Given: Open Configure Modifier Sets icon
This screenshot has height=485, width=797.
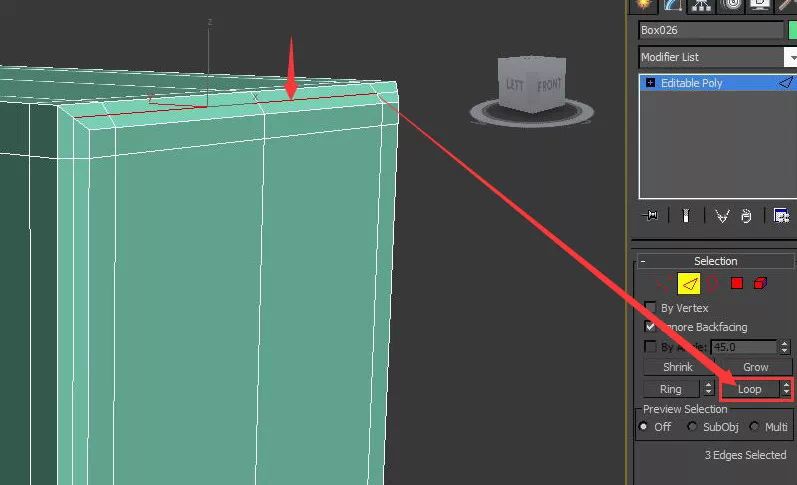Looking at the screenshot, I should (x=781, y=216).
